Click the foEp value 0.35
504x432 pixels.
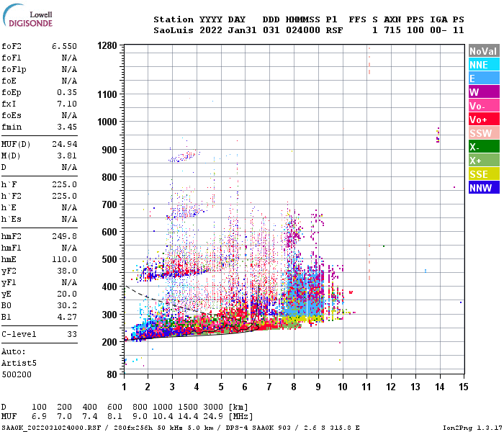click(67, 92)
